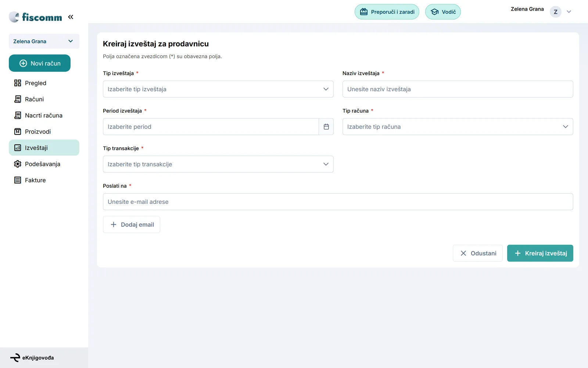
Task: Navigate to Proizvodi
Action: (x=44, y=132)
